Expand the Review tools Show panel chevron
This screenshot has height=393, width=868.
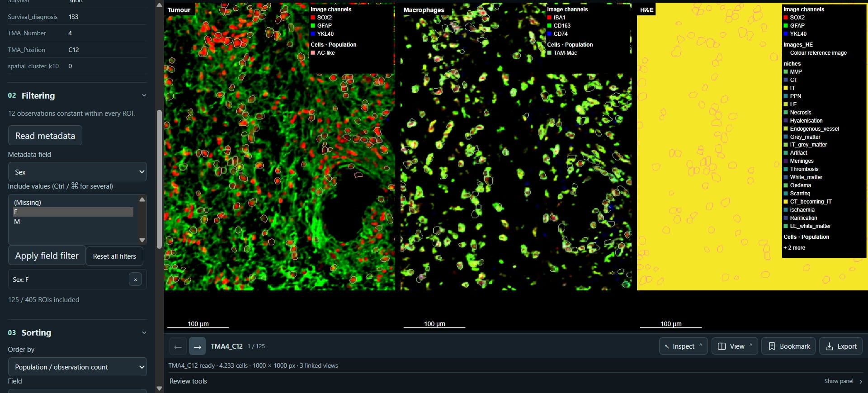860,381
